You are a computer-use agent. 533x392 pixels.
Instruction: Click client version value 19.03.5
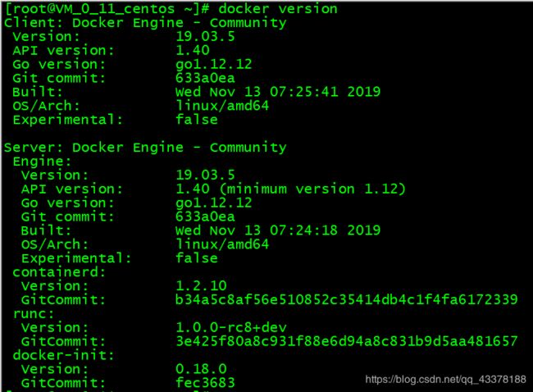(x=205, y=36)
